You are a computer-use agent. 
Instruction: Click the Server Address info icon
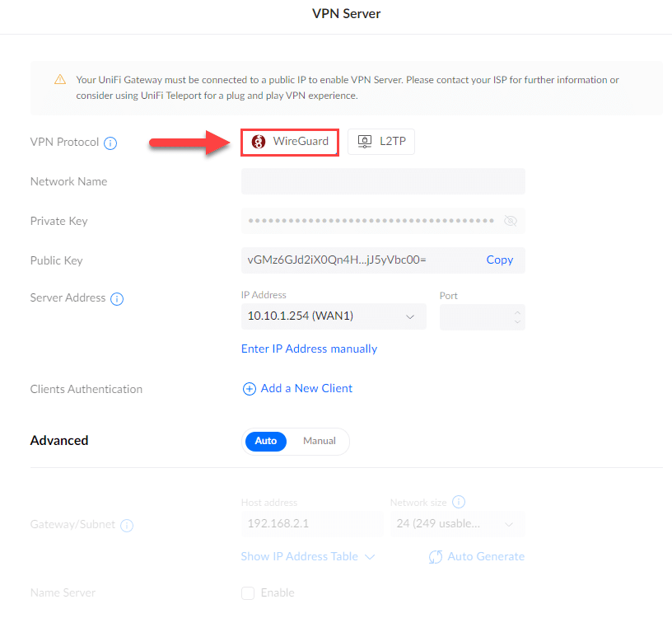[117, 298]
